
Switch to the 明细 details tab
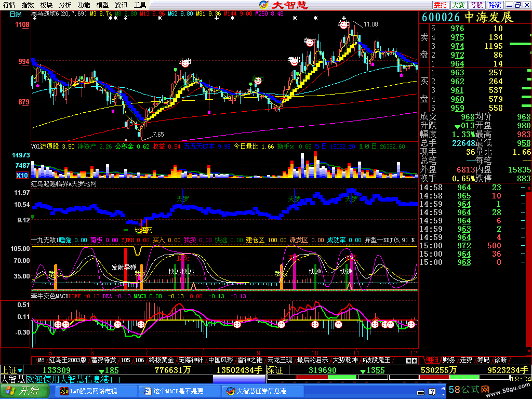point(432,360)
